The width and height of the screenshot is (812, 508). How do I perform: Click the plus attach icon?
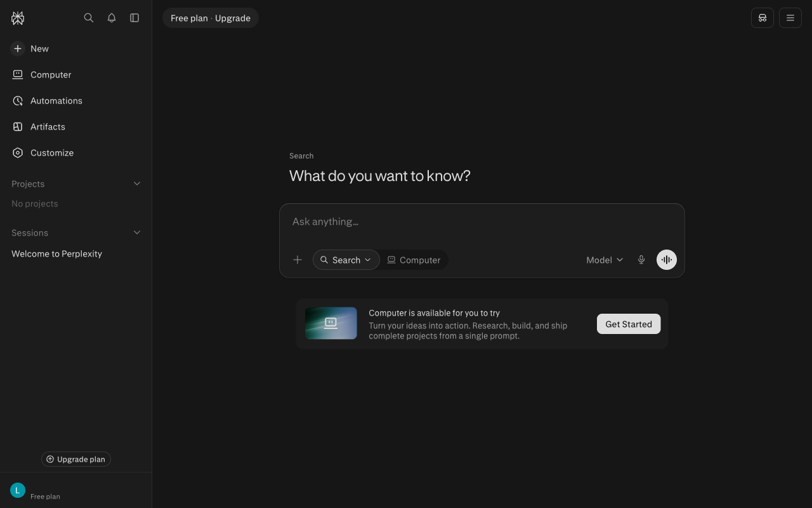tap(298, 260)
